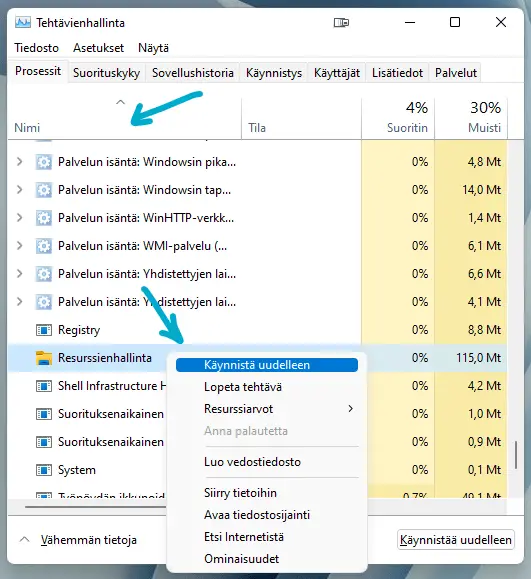Click the Registry process icon
This screenshot has height=579, width=531.
coord(44,330)
